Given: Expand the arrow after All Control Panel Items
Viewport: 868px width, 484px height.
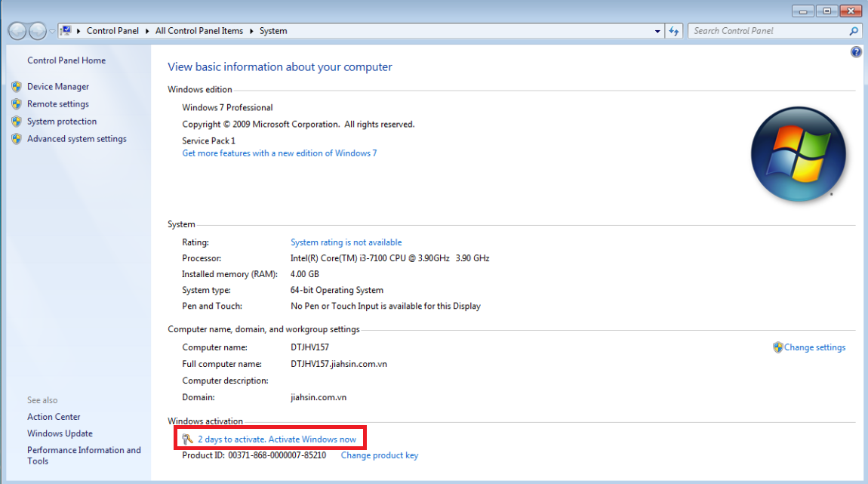Looking at the screenshot, I should pos(251,31).
